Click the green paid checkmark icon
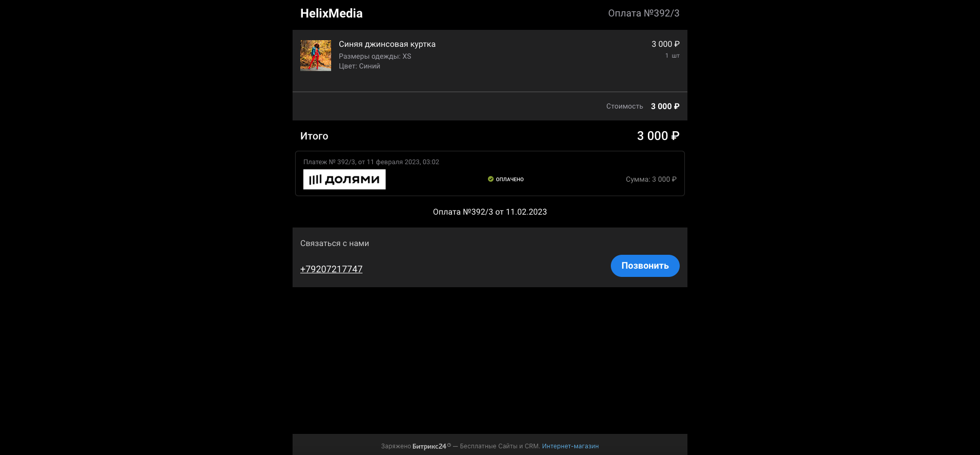The image size is (980, 455). click(x=491, y=179)
